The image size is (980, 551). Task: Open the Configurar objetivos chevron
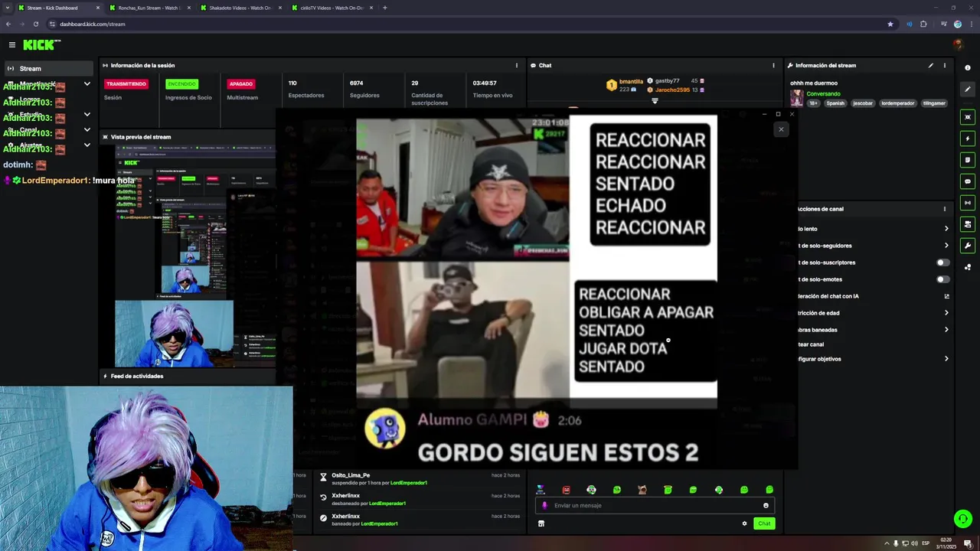click(x=946, y=359)
